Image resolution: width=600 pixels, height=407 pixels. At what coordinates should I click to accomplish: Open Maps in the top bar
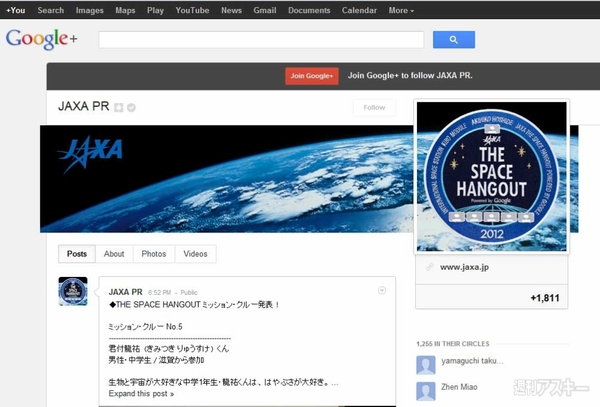125,10
